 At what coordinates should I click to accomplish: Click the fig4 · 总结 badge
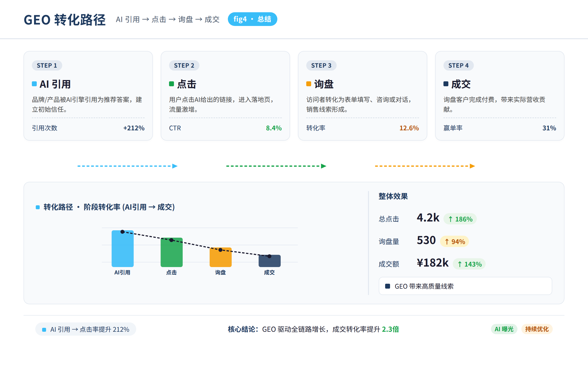252,19
